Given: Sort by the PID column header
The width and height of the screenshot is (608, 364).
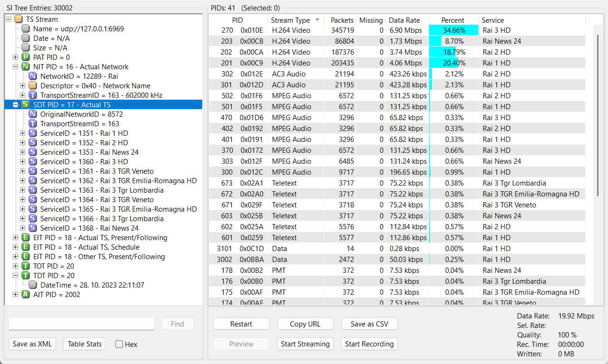Looking at the screenshot, I should click(x=237, y=20).
